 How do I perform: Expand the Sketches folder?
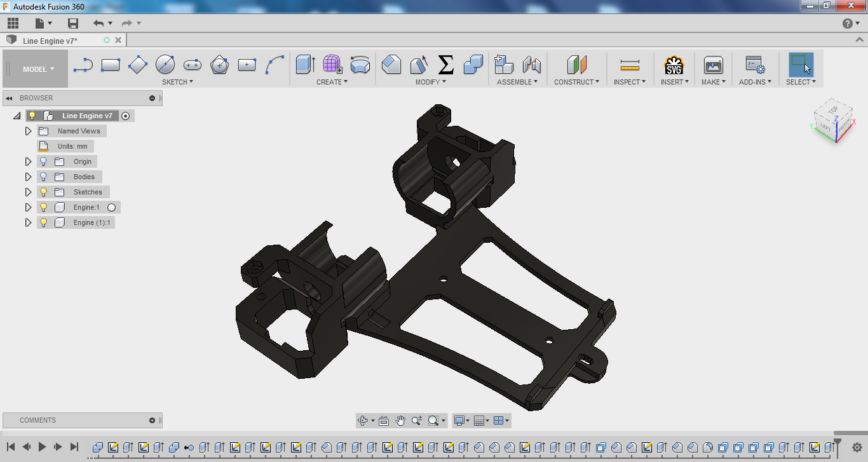[28, 192]
